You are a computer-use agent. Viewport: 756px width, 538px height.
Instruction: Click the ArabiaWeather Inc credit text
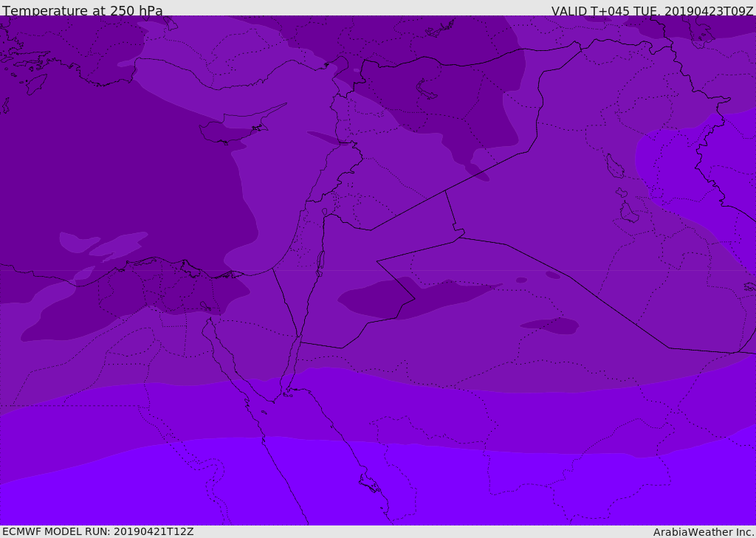pos(704,532)
